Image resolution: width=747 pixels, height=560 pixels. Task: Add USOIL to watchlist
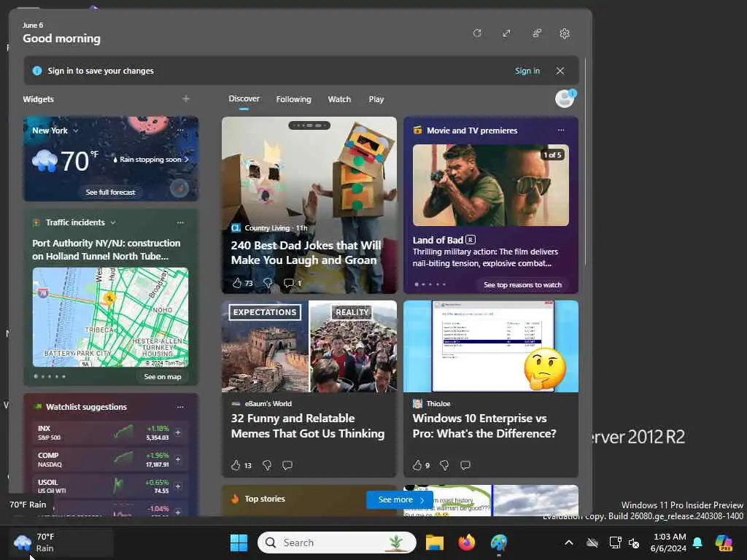pos(178,486)
